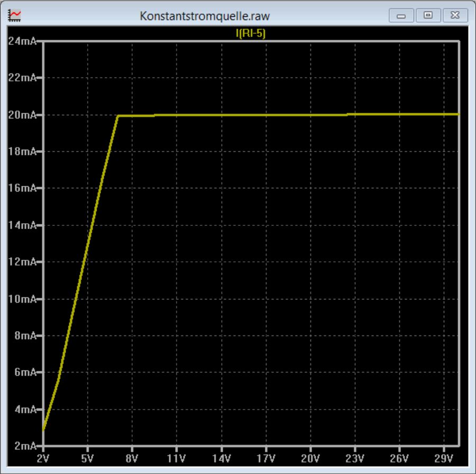476x474 pixels.
Task: Click the 2mA label at axis bottom
Action: (x=25, y=446)
